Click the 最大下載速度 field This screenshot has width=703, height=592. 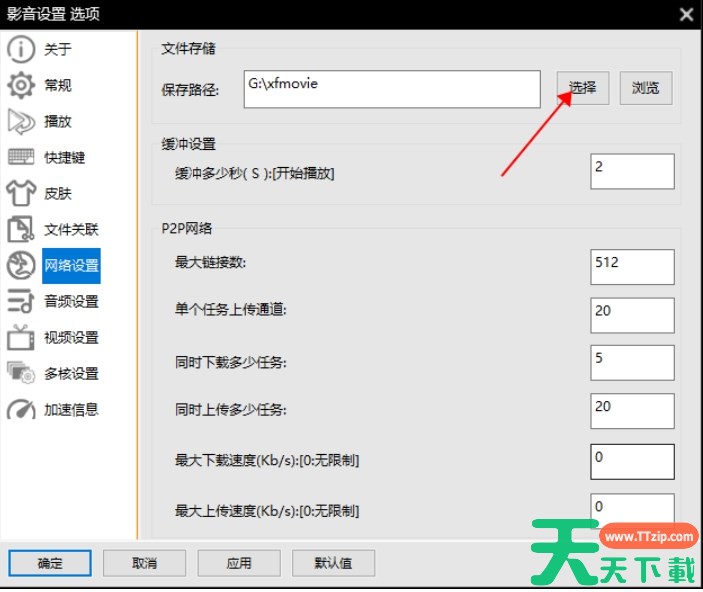[x=632, y=461]
